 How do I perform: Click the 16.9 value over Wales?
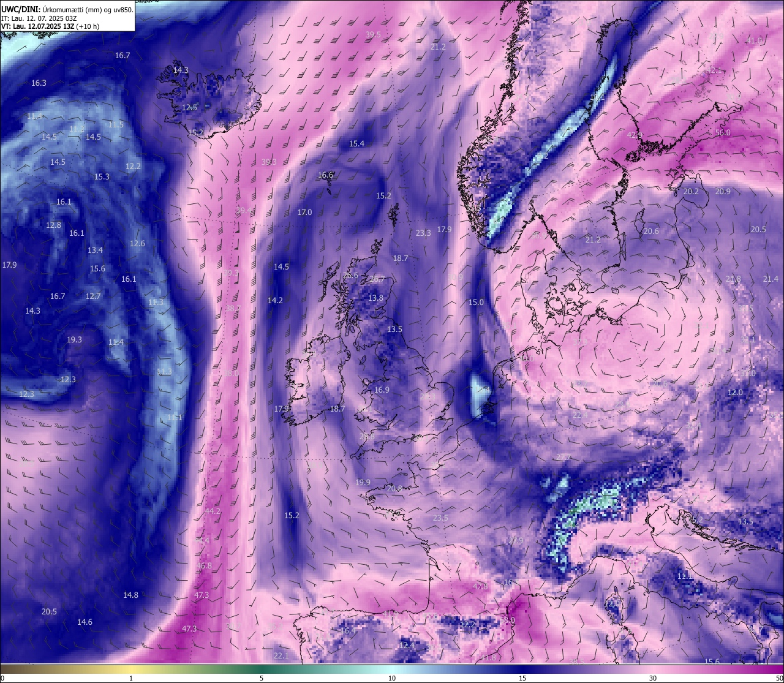click(382, 390)
